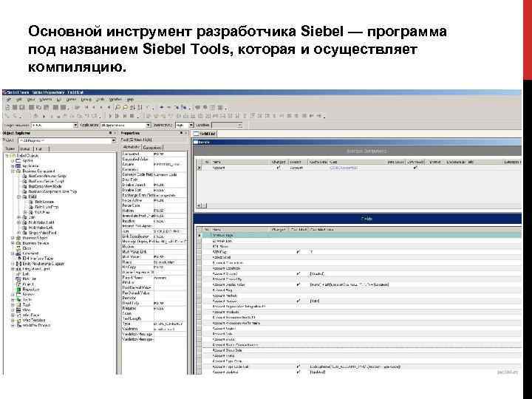Toggle Calculated checkmark for ABN Flag field
Image resolution: width=532 pixels, height=399 pixels.
299,252
